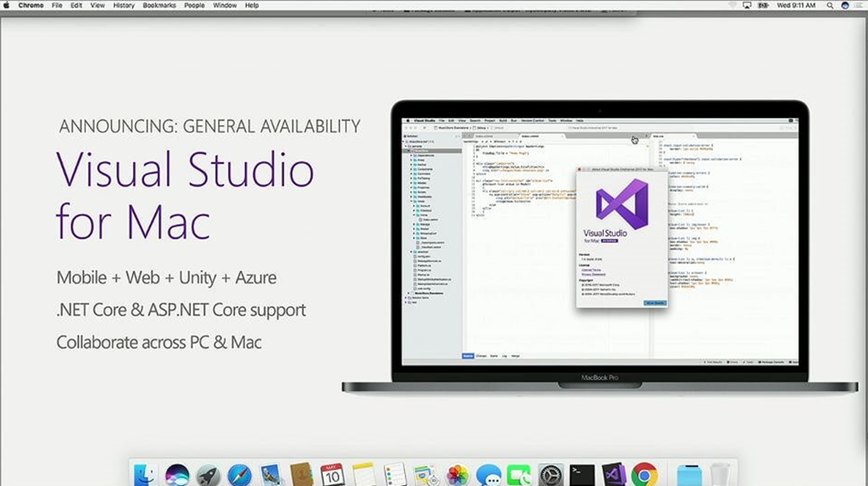Open the People menu
The image size is (868, 486).
tap(194, 5)
